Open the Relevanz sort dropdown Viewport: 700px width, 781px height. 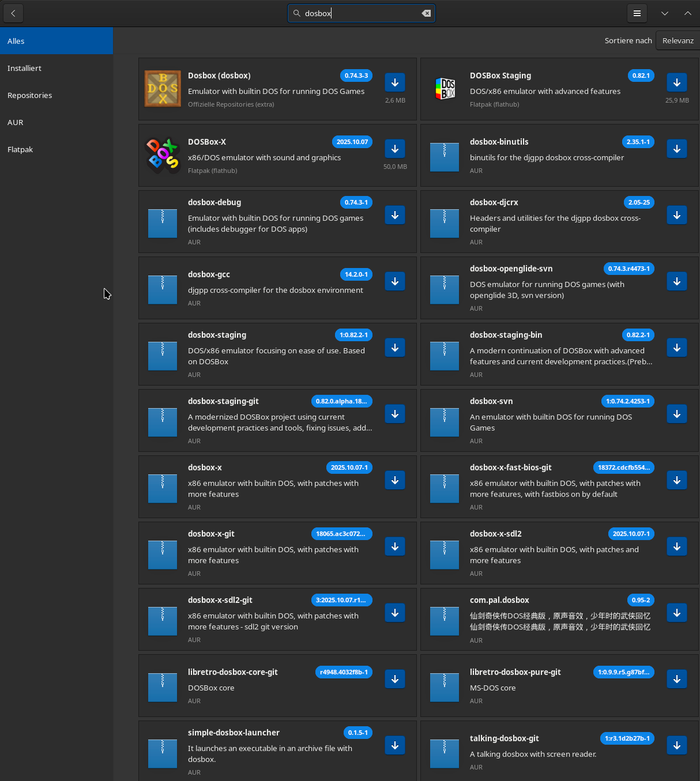[678, 40]
